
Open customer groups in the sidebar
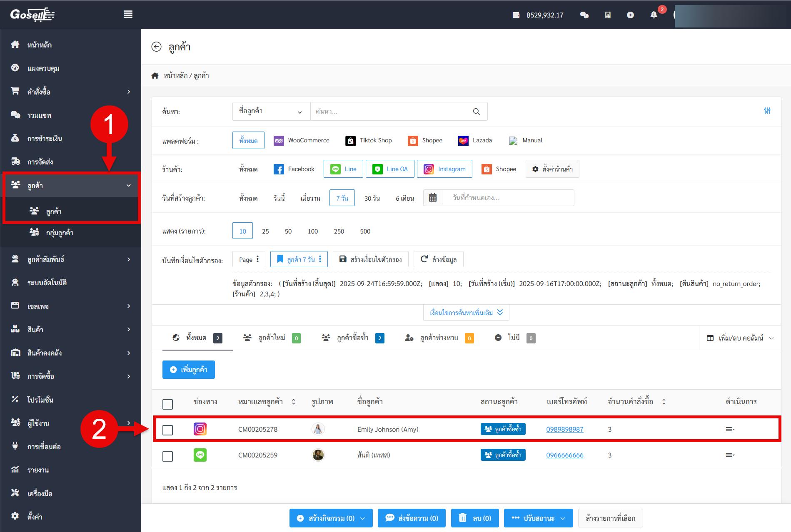click(59, 233)
